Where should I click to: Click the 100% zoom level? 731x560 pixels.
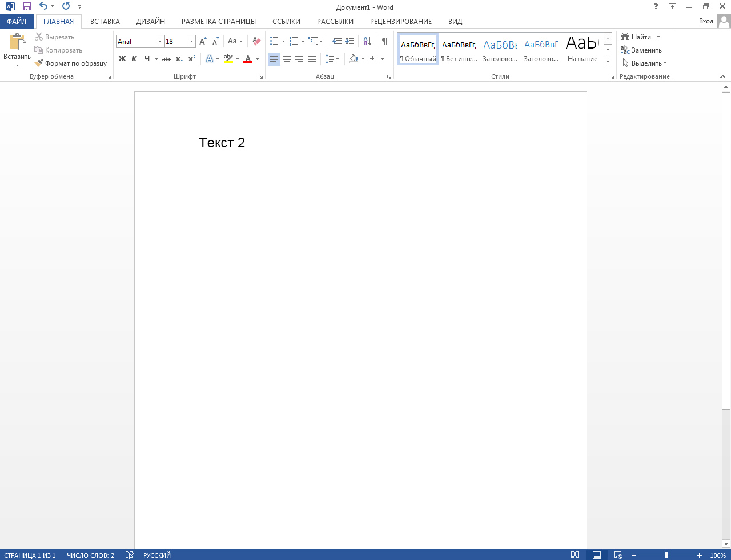[718, 555]
